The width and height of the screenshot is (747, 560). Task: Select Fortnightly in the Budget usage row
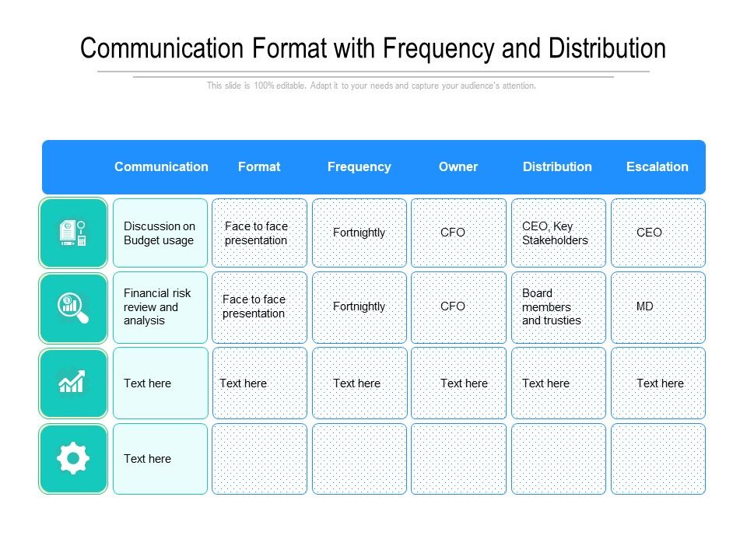[359, 233]
